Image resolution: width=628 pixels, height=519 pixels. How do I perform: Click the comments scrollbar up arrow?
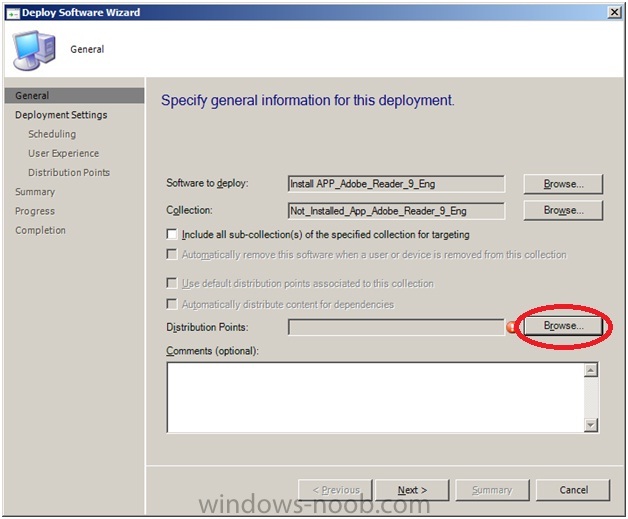pos(591,370)
